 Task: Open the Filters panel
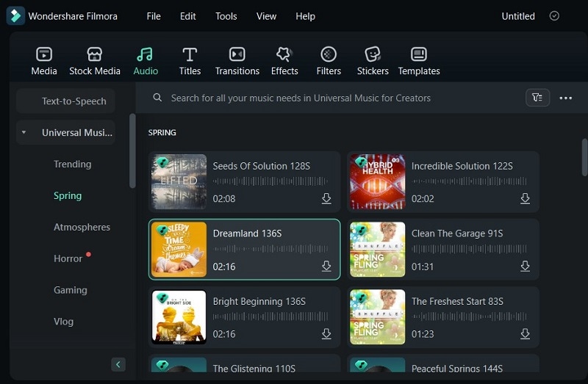click(x=329, y=61)
